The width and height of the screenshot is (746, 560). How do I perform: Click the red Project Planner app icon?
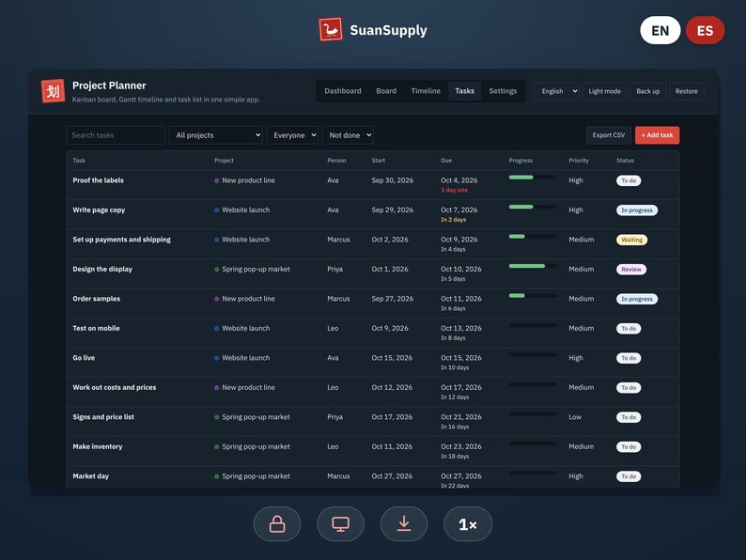point(53,91)
